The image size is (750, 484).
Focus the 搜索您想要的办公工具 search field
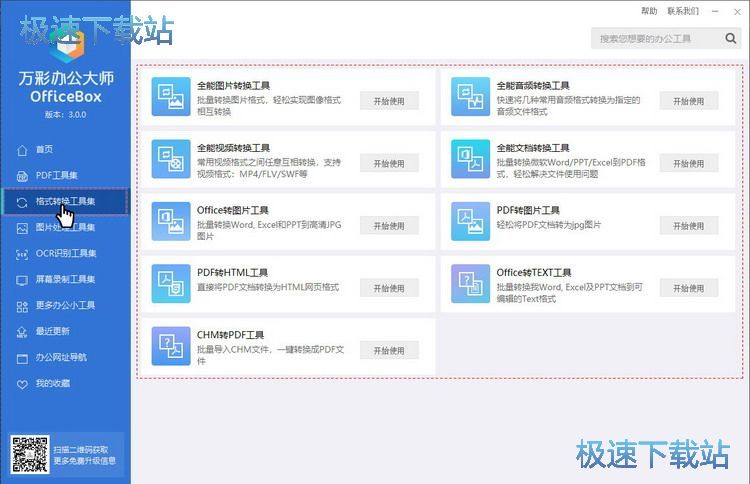pyautogui.click(x=655, y=39)
